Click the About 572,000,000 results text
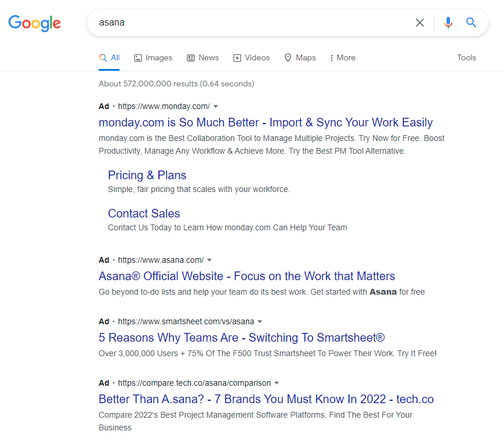This screenshot has height=442, width=504. click(x=176, y=84)
